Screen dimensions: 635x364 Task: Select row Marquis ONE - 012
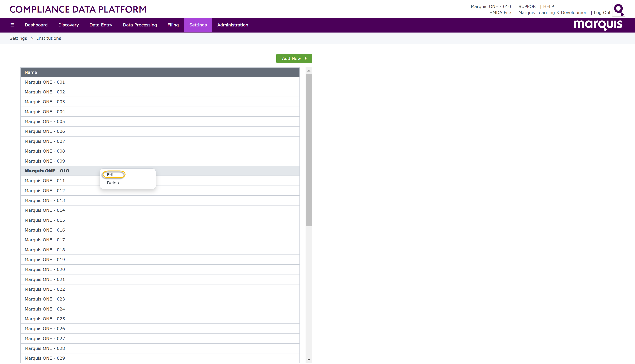click(x=160, y=191)
